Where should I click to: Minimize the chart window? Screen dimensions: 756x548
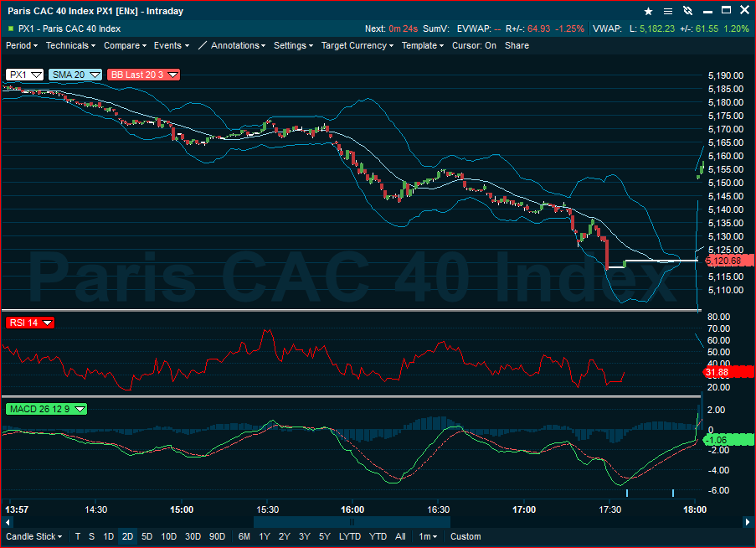point(707,12)
